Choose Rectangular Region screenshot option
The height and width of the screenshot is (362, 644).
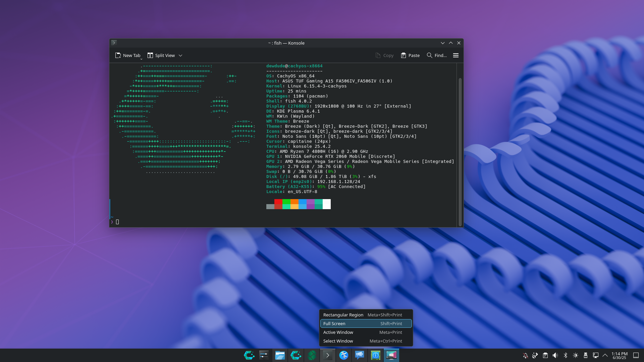tap(366, 315)
